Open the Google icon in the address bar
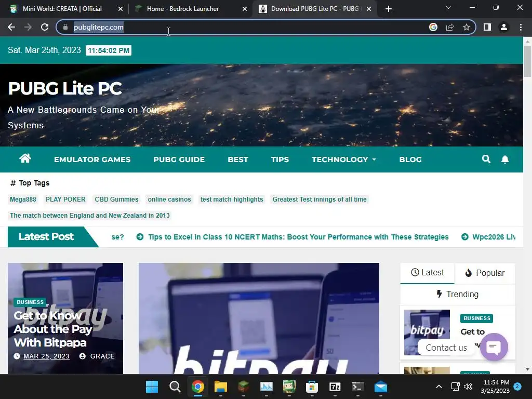 [x=433, y=27]
